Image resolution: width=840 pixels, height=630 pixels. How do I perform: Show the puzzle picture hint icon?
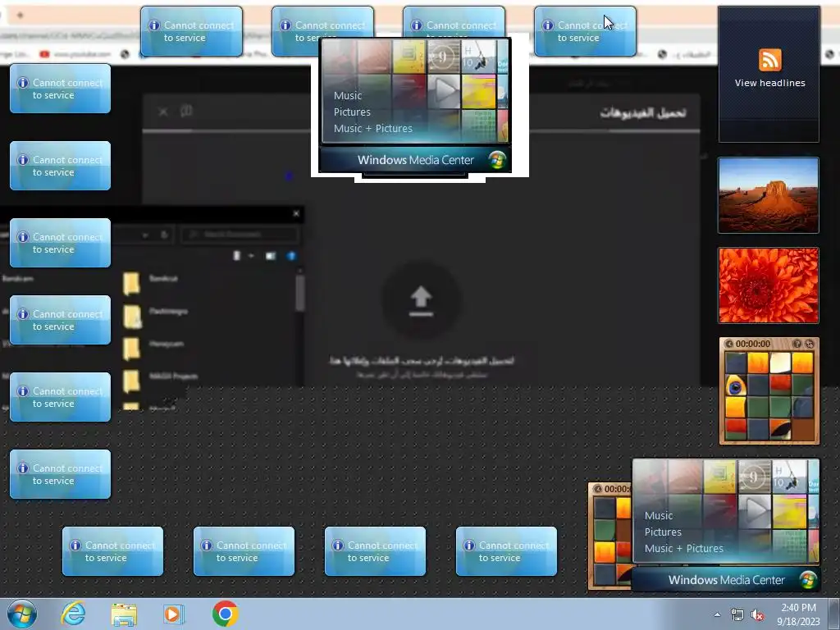797,344
